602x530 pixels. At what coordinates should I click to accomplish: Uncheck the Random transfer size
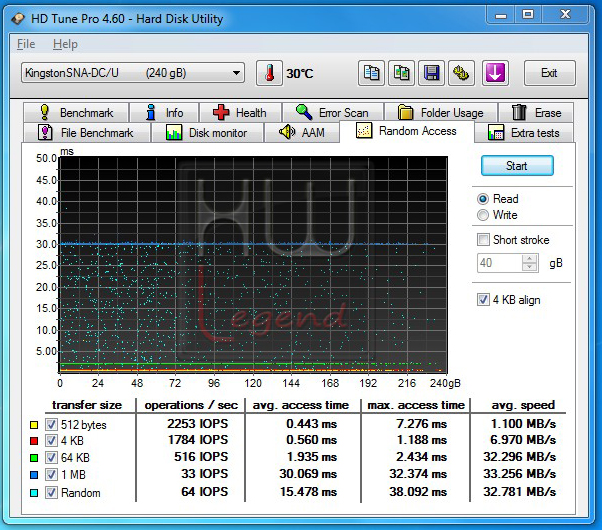point(51,492)
